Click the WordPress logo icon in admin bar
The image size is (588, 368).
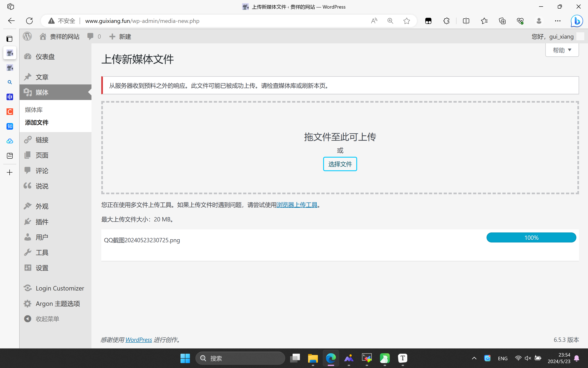(27, 37)
